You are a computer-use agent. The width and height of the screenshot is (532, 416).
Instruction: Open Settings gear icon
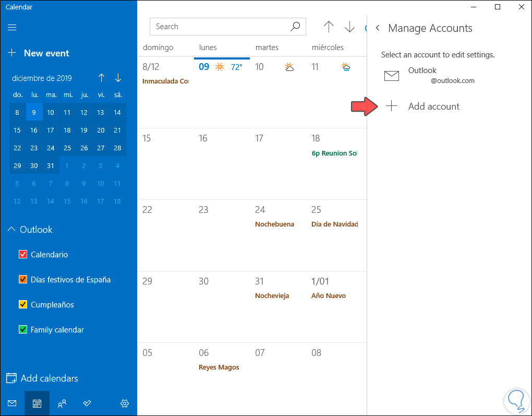point(125,403)
